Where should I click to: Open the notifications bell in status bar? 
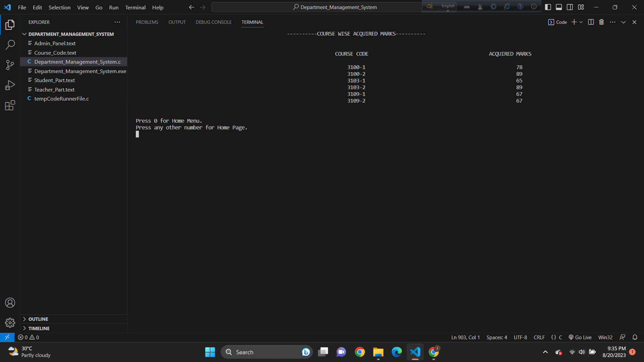(x=635, y=337)
